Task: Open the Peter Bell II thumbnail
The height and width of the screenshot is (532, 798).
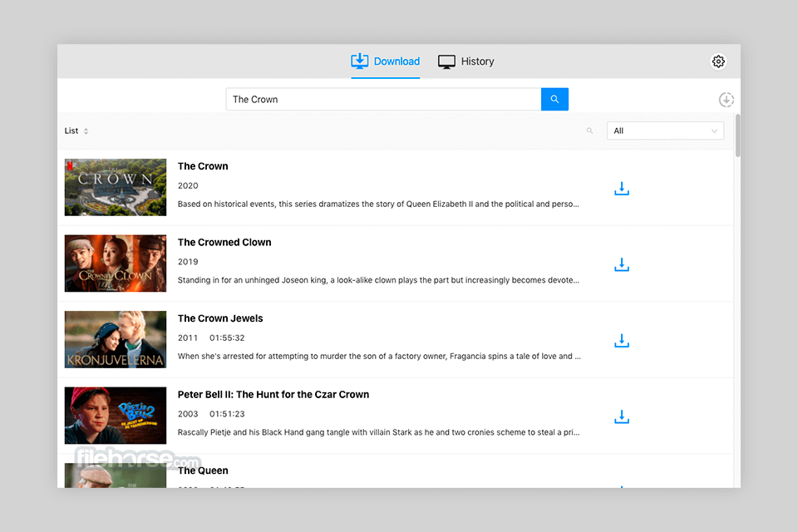Action: (116, 416)
